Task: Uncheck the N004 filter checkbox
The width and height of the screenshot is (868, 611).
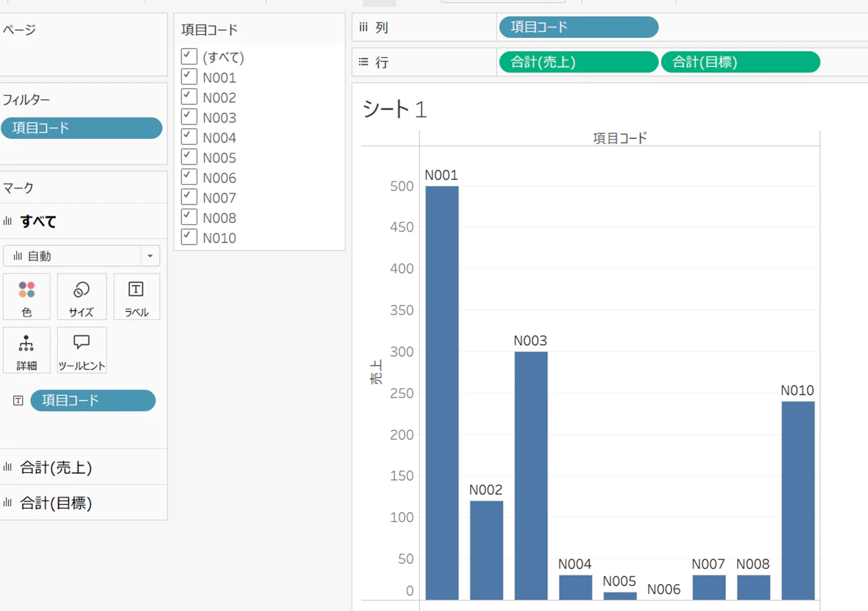Action: tap(189, 137)
